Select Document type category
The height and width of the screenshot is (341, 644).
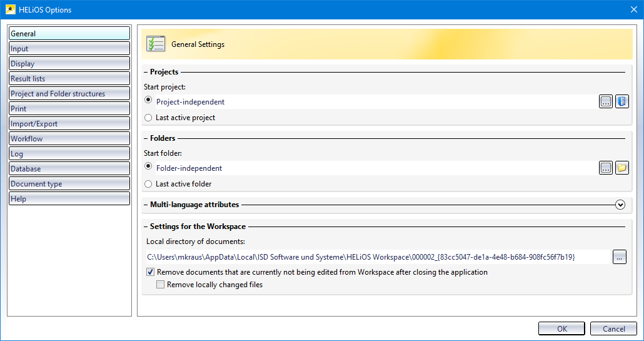tap(69, 184)
